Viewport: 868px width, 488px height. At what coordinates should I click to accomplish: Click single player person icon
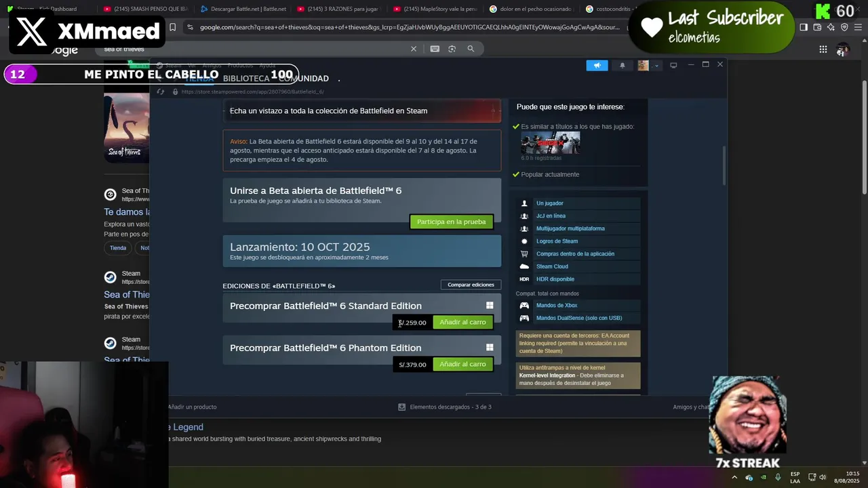[x=524, y=203]
